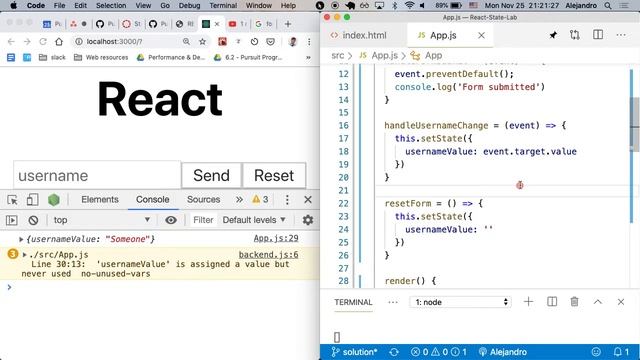Viewport: 640px width, 360px height.
Task: Show more DevTools tabs chevron
Action: [x=239, y=200]
